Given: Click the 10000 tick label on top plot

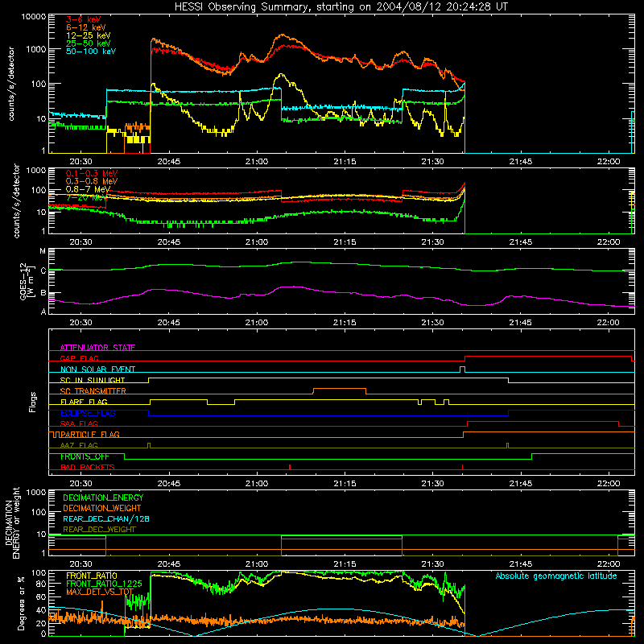Looking at the screenshot, I should coord(34,16).
